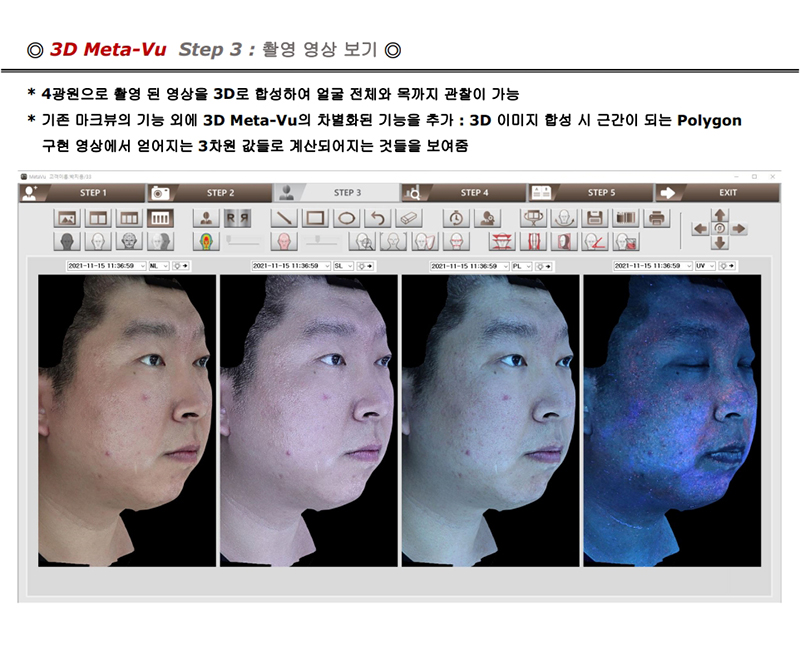Click the EXIT button
Image resolution: width=800 pixels, height=659 pixels.
coord(726,192)
